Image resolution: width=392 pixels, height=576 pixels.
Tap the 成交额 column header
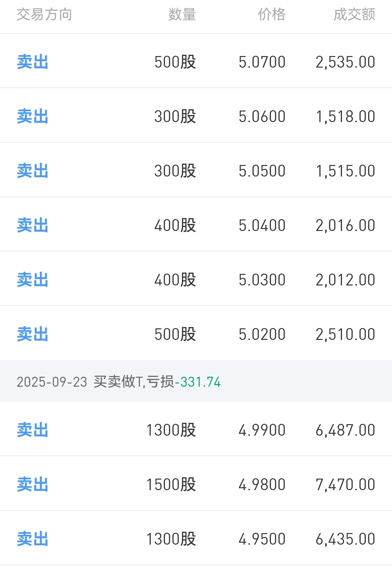[354, 15]
